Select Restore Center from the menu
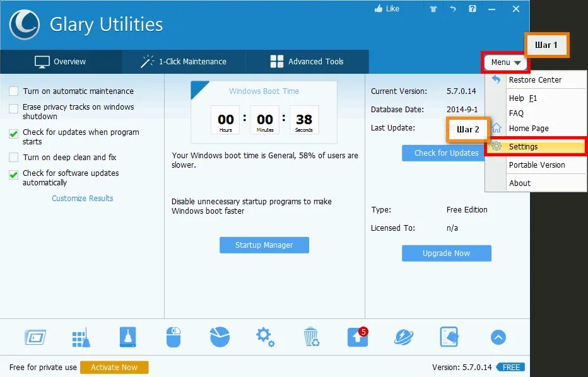The width and height of the screenshot is (588, 377). 536,79
